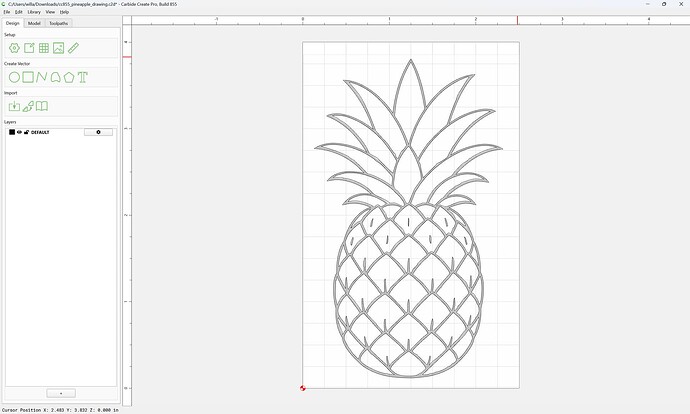This screenshot has height=414, width=690.
Task: Select the Curve vector tool
Action: [x=55, y=77]
